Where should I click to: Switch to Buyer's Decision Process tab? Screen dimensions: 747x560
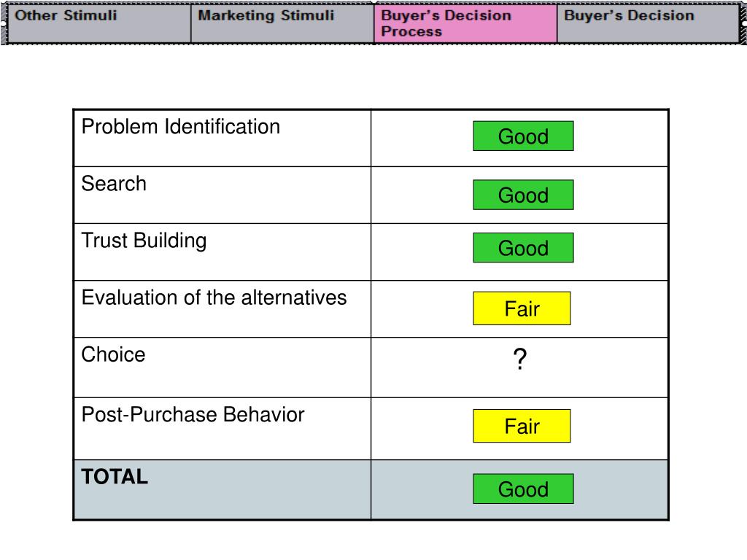pos(465,23)
